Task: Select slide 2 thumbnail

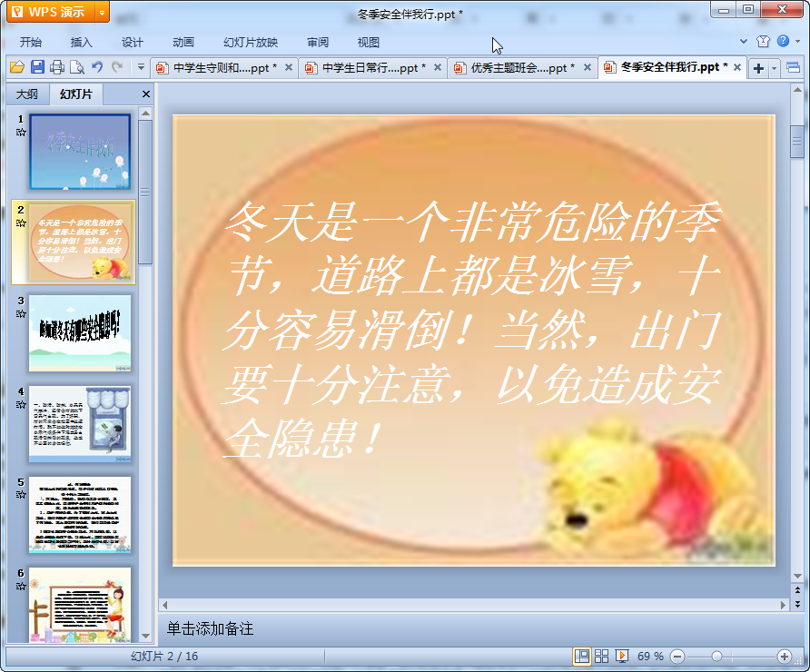Action: click(x=80, y=242)
